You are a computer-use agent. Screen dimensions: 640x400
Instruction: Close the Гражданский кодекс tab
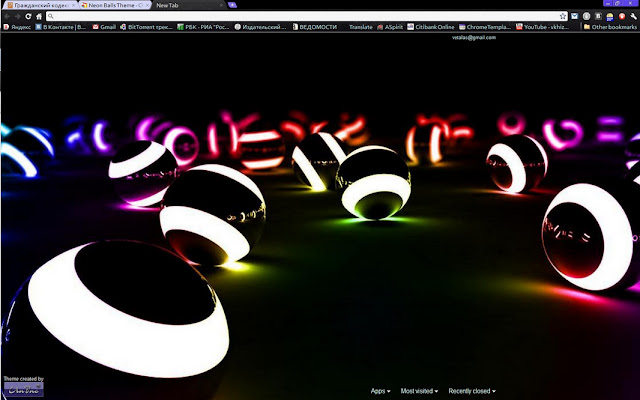(73, 5)
